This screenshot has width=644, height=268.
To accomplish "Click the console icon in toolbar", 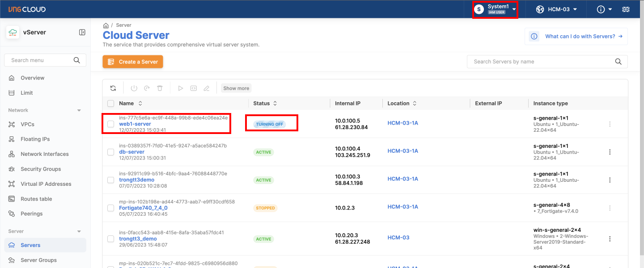I will tap(193, 88).
